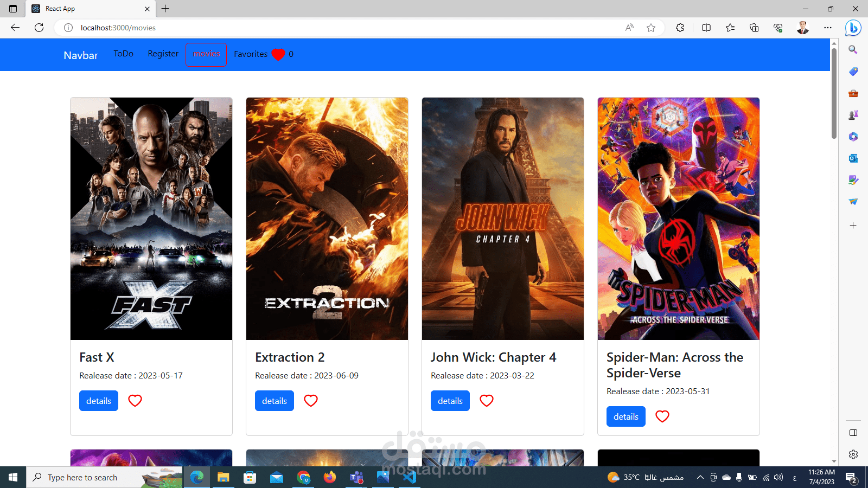The image size is (868, 488).
Task: Add this page to favorites star icon
Action: tap(651, 28)
